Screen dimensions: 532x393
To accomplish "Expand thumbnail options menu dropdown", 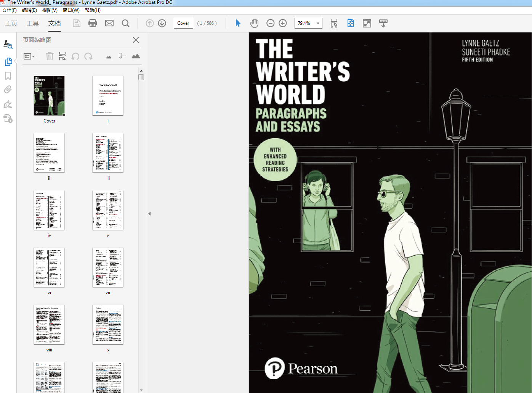I will pyautogui.click(x=29, y=56).
